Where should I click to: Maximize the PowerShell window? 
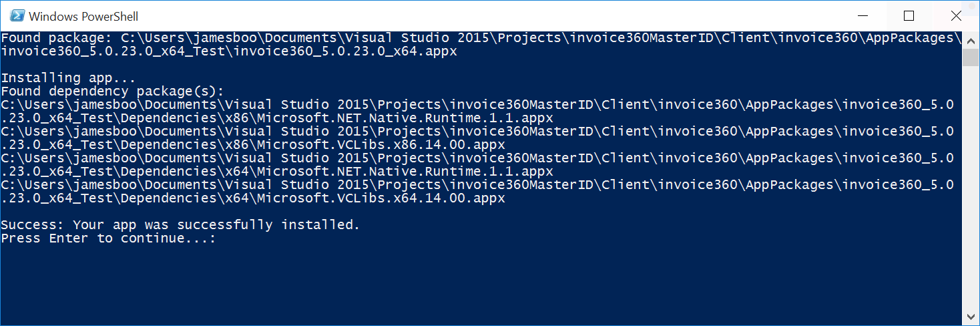(909, 15)
